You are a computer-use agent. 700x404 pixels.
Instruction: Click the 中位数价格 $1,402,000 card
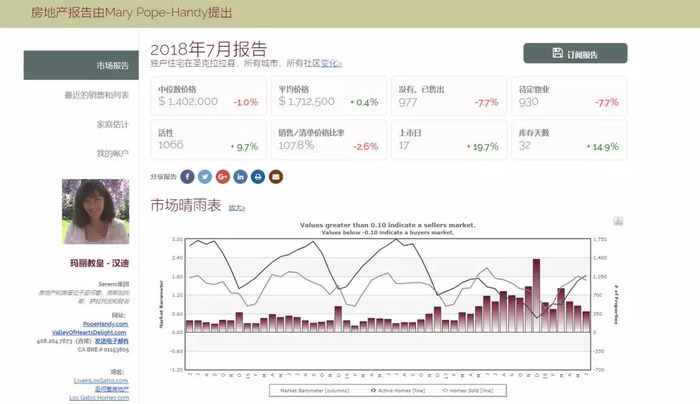pyautogui.click(x=208, y=96)
